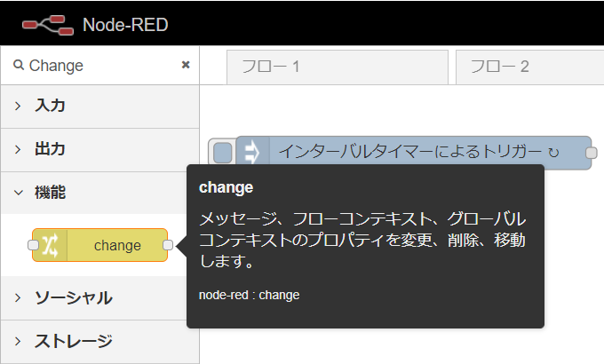
Task: Click the change node's input port
Action: click(x=34, y=245)
